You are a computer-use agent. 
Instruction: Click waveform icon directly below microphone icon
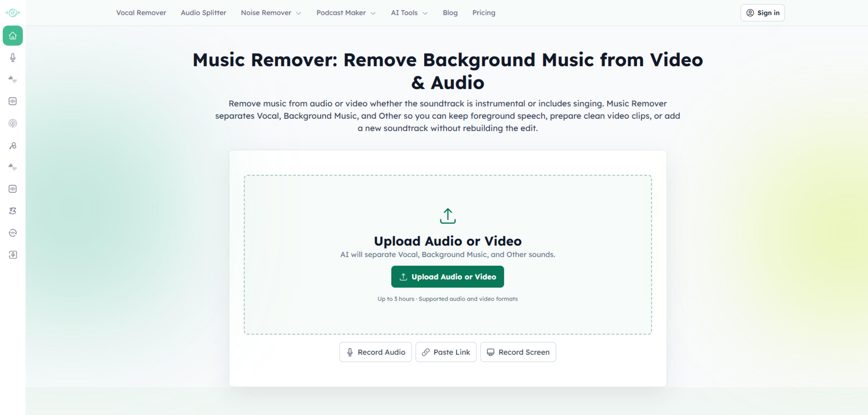point(13,80)
